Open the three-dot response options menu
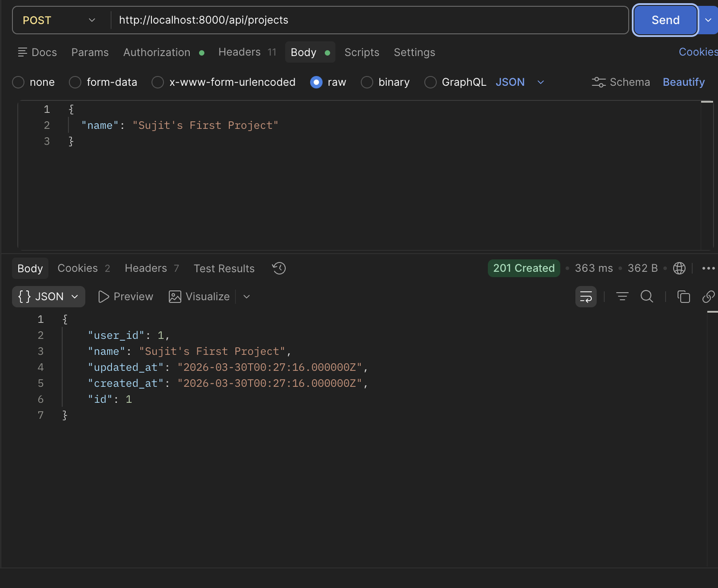 point(708,268)
